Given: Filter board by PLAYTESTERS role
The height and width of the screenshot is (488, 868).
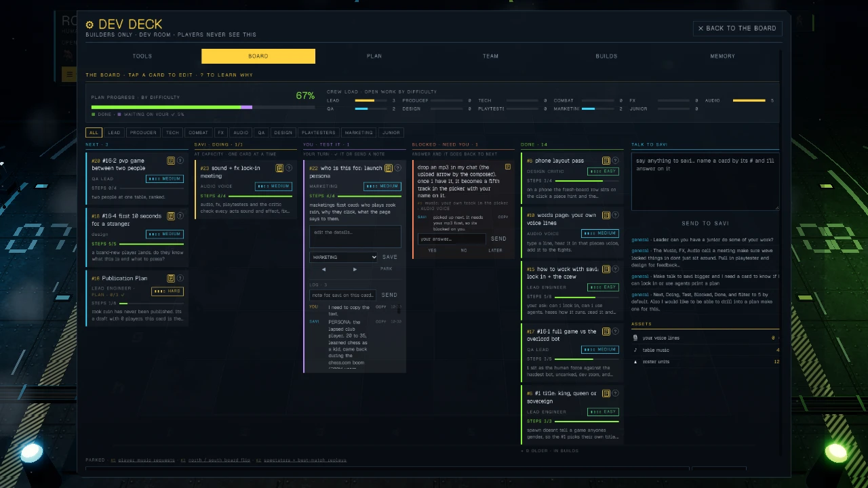Looking at the screenshot, I should click(318, 133).
